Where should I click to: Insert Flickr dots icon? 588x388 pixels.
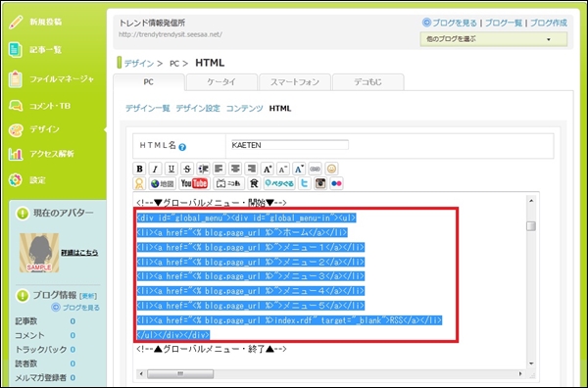click(x=336, y=183)
